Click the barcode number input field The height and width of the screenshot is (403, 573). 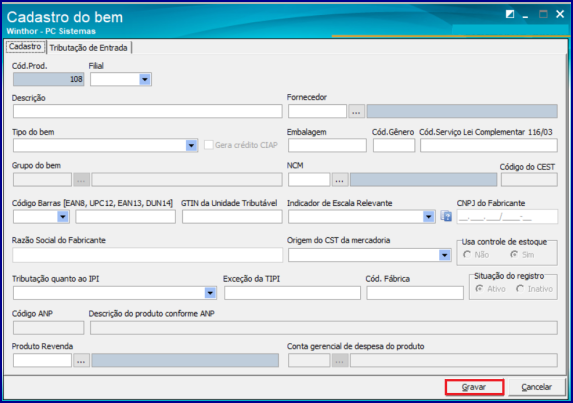tap(125, 217)
